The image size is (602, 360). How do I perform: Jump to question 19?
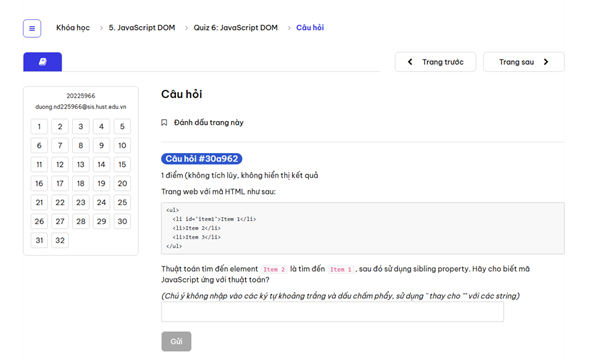click(101, 183)
